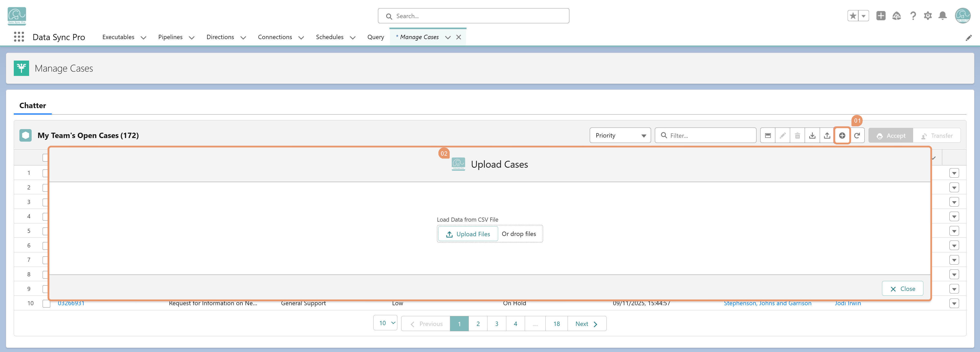The image size is (980, 352).
Task: Click the Help question mark icon
Action: (x=913, y=16)
